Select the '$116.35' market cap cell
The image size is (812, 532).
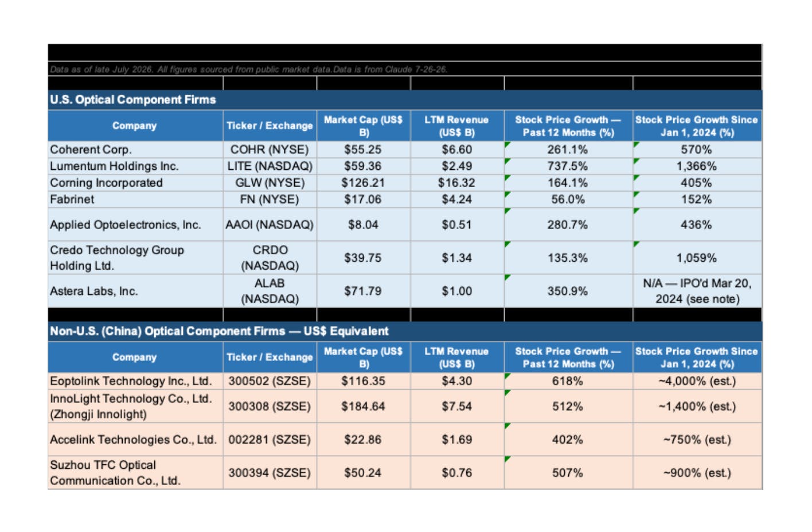pyautogui.click(x=363, y=382)
